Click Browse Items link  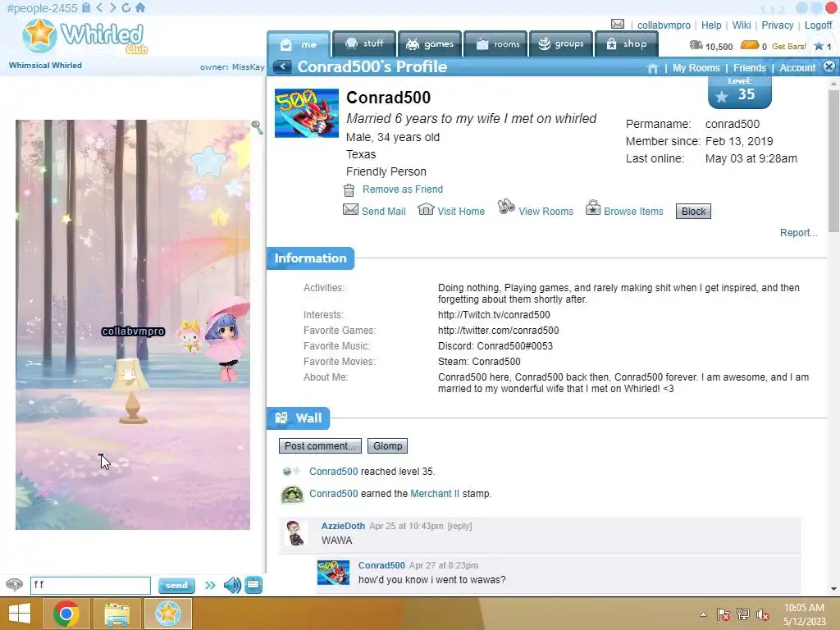(x=633, y=211)
